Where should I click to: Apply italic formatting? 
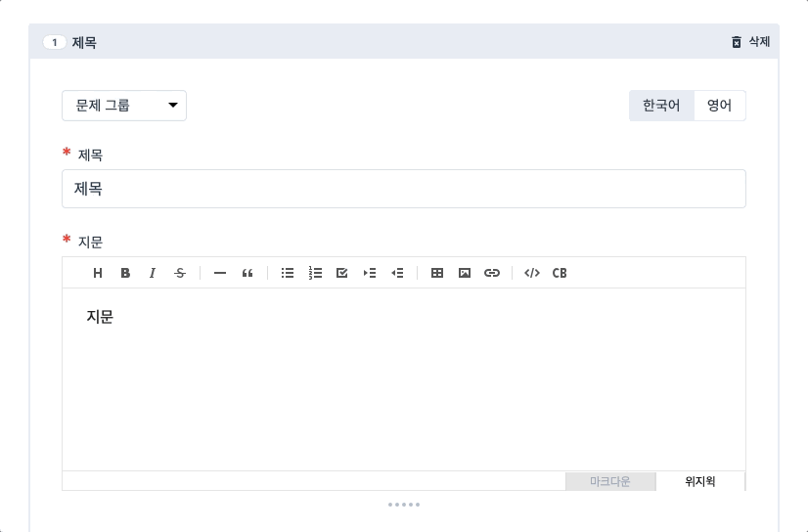point(153,273)
